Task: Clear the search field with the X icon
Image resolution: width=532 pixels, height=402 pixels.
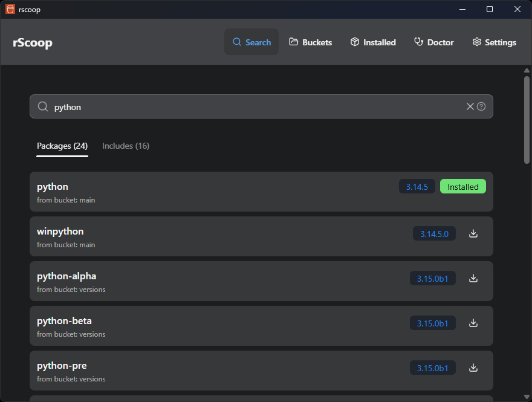Action: (x=470, y=106)
